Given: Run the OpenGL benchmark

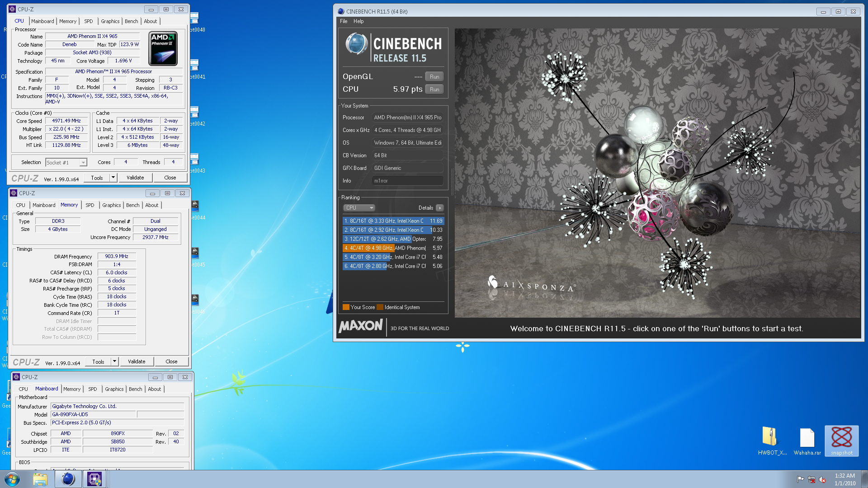Looking at the screenshot, I should click(x=434, y=77).
